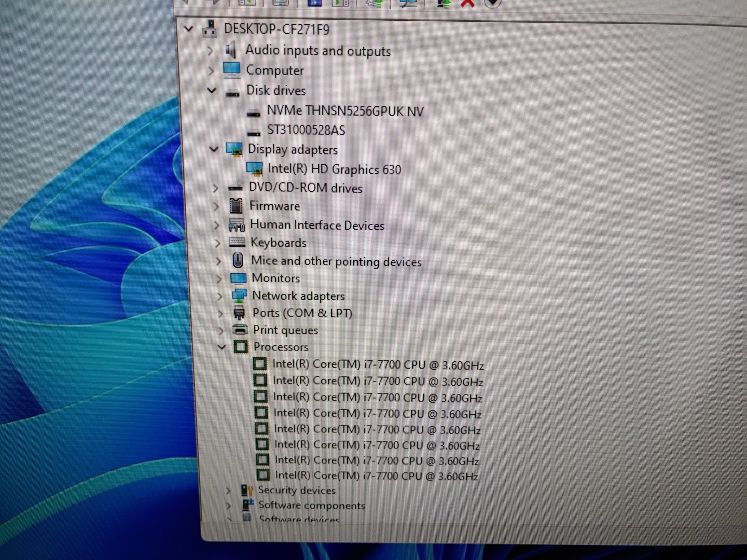
Task: Expand Print queues
Action: [x=221, y=330]
